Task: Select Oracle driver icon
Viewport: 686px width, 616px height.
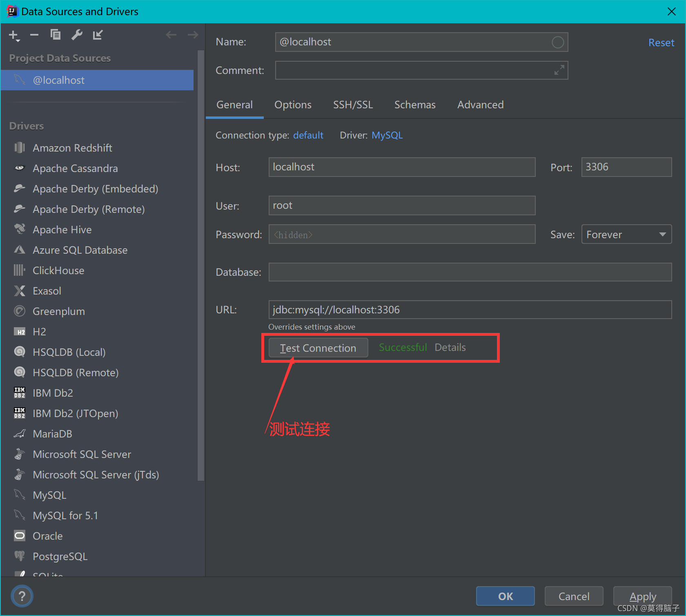Action: click(20, 536)
